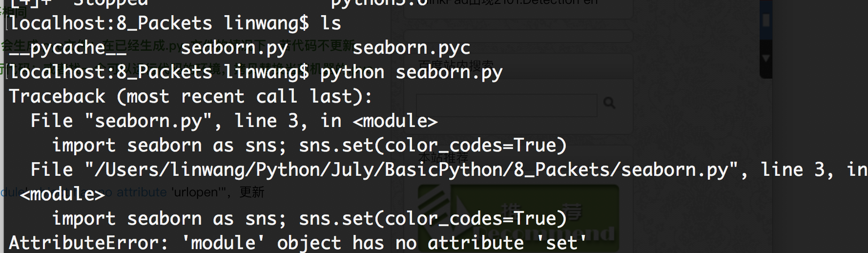Click the 百度站内搜索 heading
868x253 pixels.
456,66
